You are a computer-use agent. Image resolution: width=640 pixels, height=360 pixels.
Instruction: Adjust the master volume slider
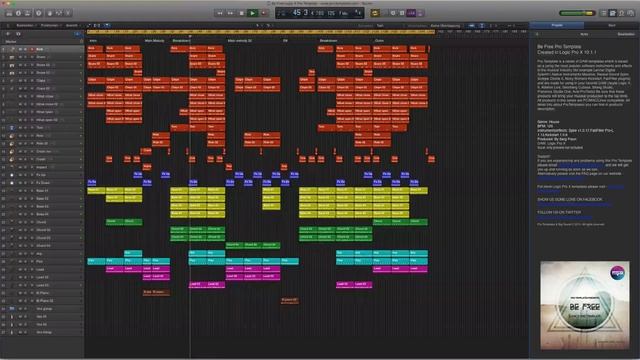tap(577, 13)
